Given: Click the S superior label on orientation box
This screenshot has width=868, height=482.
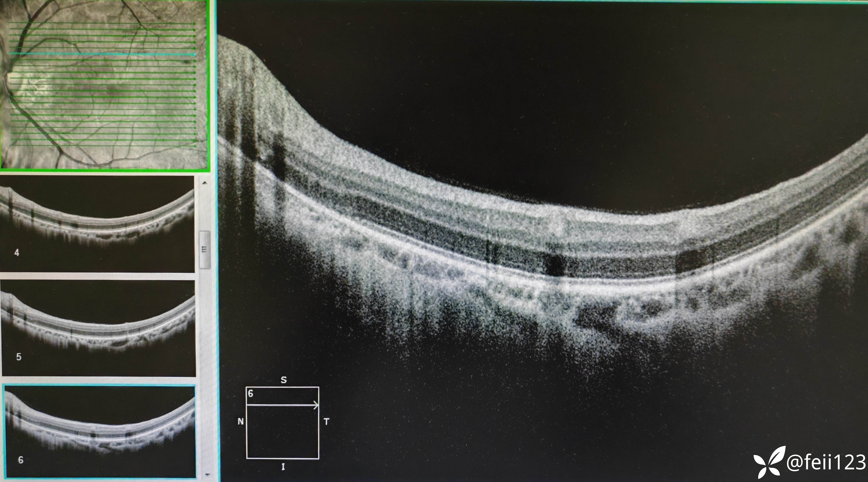Looking at the screenshot, I should click(x=283, y=380).
